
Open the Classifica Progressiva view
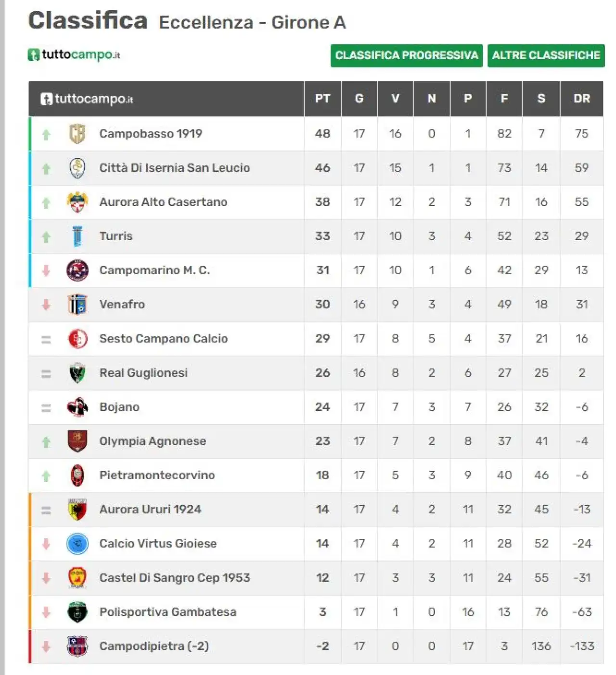[x=407, y=55]
